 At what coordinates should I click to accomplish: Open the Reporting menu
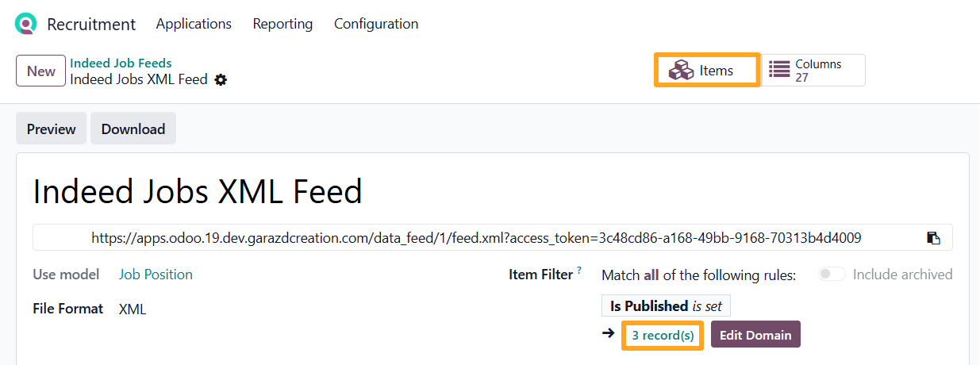pos(282,24)
